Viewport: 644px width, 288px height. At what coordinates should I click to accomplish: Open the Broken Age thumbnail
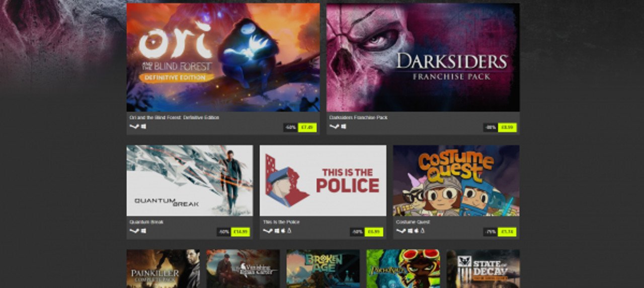pos(323,269)
